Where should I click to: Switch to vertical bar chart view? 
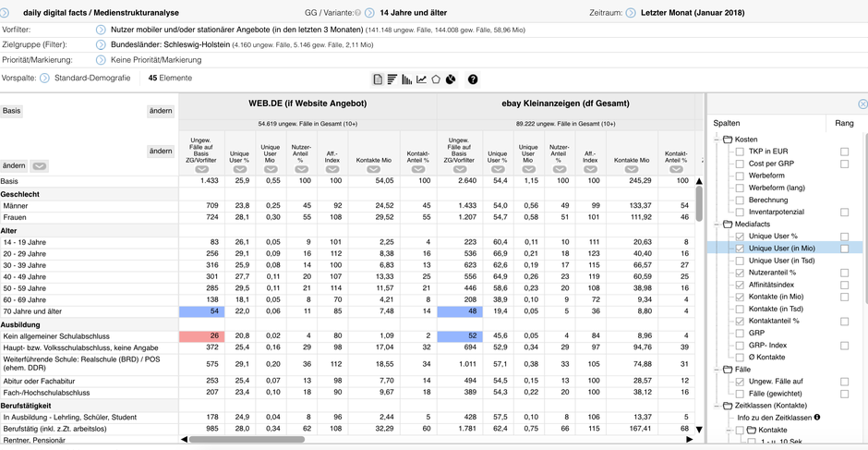407,79
